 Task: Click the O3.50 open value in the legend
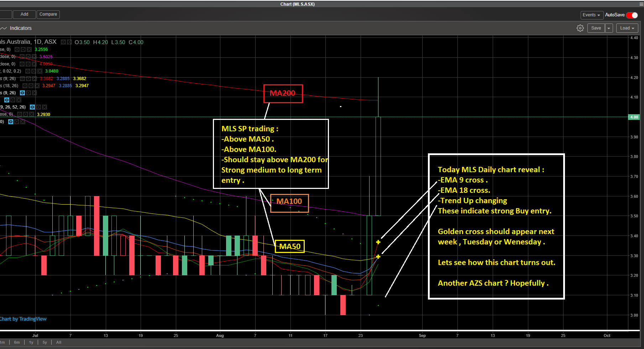point(82,42)
